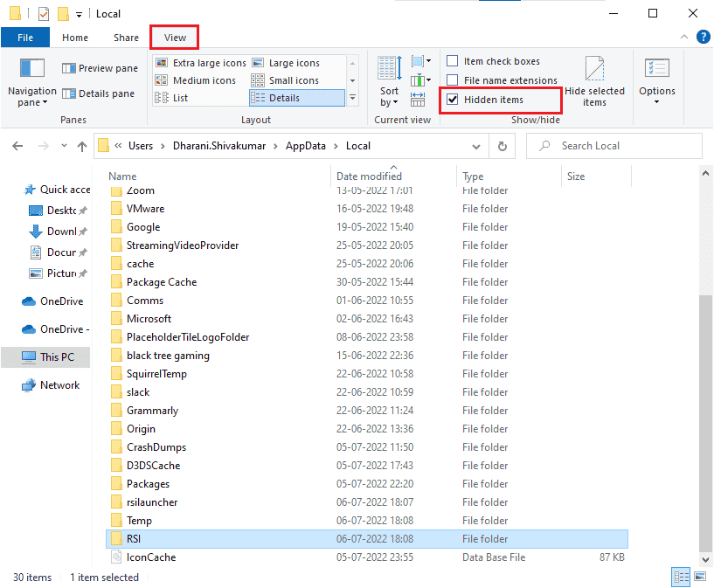Switch to large thumbnails view in status bar

pos(700,577)
